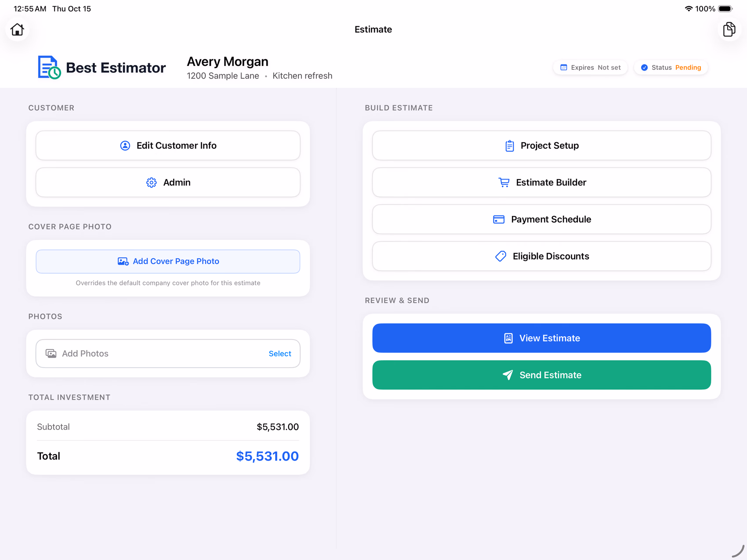Viewport: 747px width, 560px height.
Task: Click the cart icon on Estimate Builder
Action: coord(504,182)
